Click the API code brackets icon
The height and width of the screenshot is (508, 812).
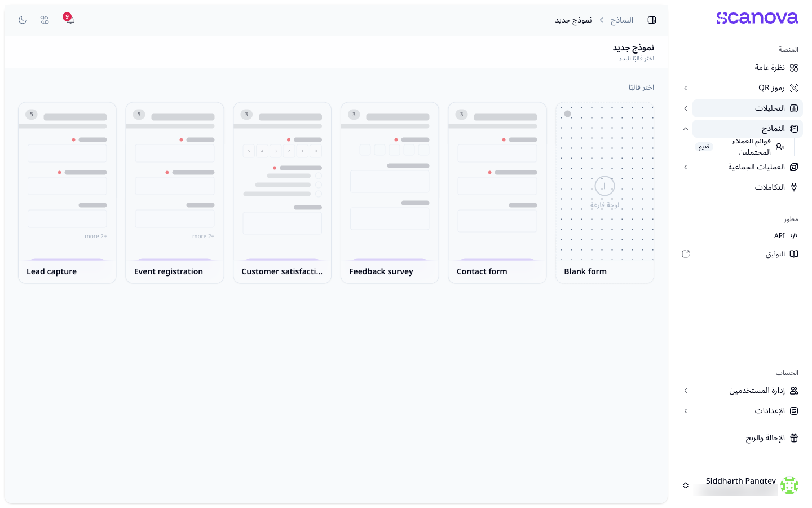click(x=794, y=236)
